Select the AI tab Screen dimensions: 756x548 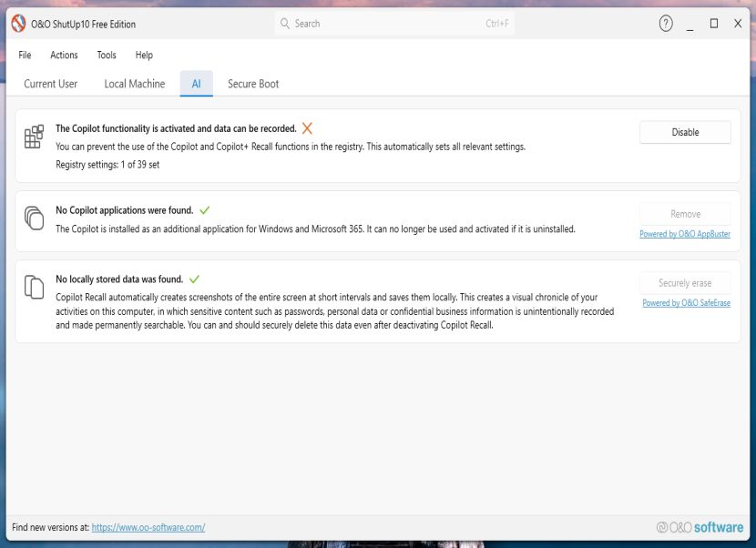tap(196, 84)
